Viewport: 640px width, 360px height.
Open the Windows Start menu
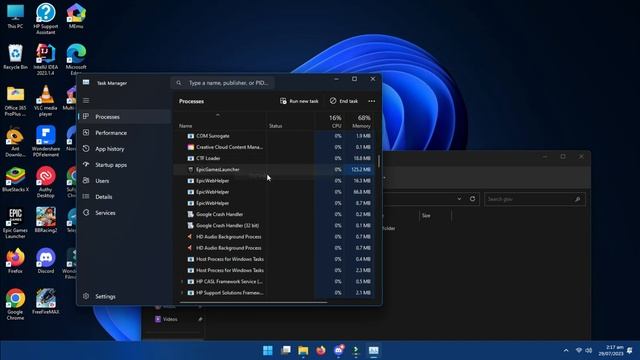pyautogui.click(x=268, y=350)
